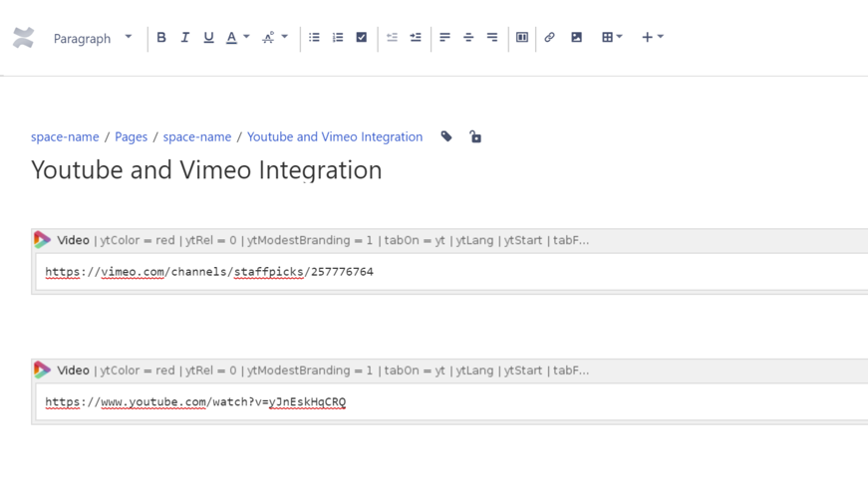Center align the text
Image resolution: width=868 pixels, height=494 pixels.
coord(468,38)
